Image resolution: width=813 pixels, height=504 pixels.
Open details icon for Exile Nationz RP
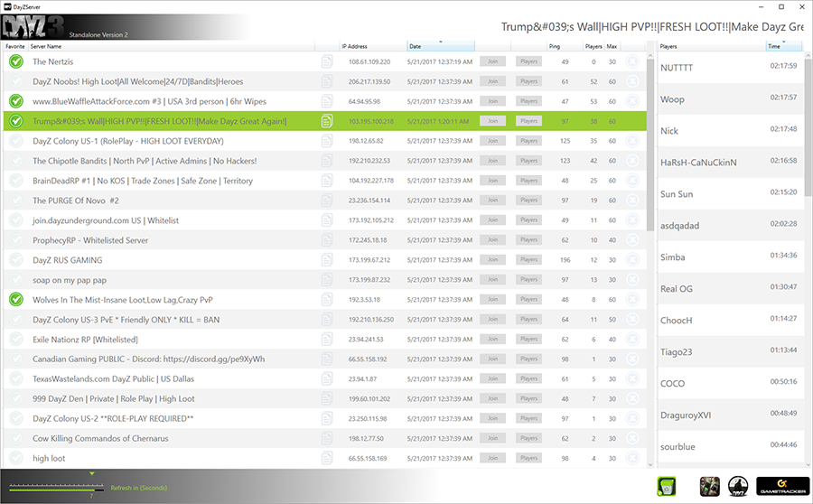(327, 340)
